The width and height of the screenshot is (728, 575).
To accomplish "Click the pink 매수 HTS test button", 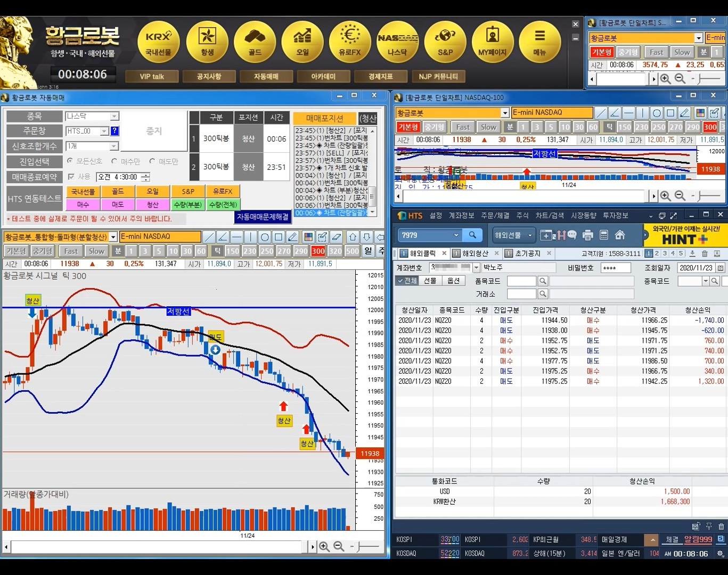I will 83,204.
